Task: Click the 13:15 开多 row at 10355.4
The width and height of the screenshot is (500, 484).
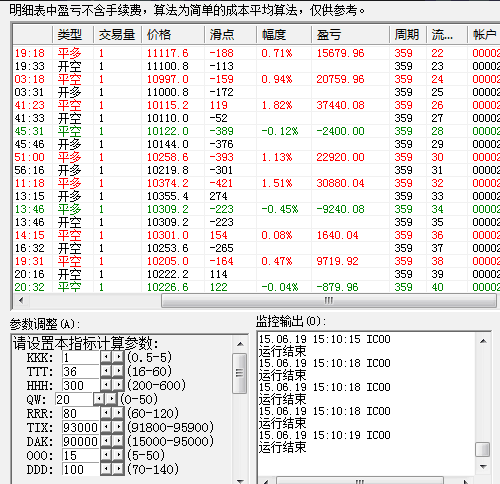Action: pyautogui.click(x=257, y=196)
